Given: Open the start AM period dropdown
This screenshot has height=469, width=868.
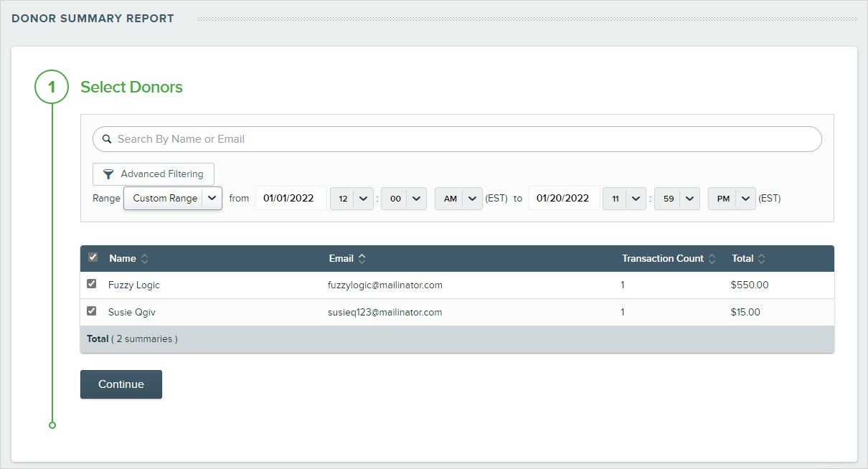Looking at the screenshot, I should coord(458,199).
